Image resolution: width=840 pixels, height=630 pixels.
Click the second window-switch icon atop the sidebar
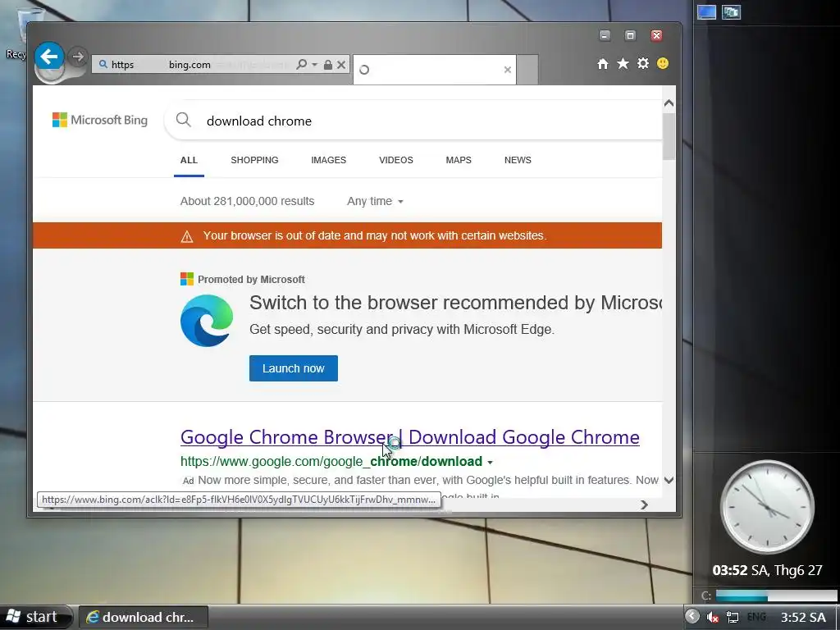(731, 11)
